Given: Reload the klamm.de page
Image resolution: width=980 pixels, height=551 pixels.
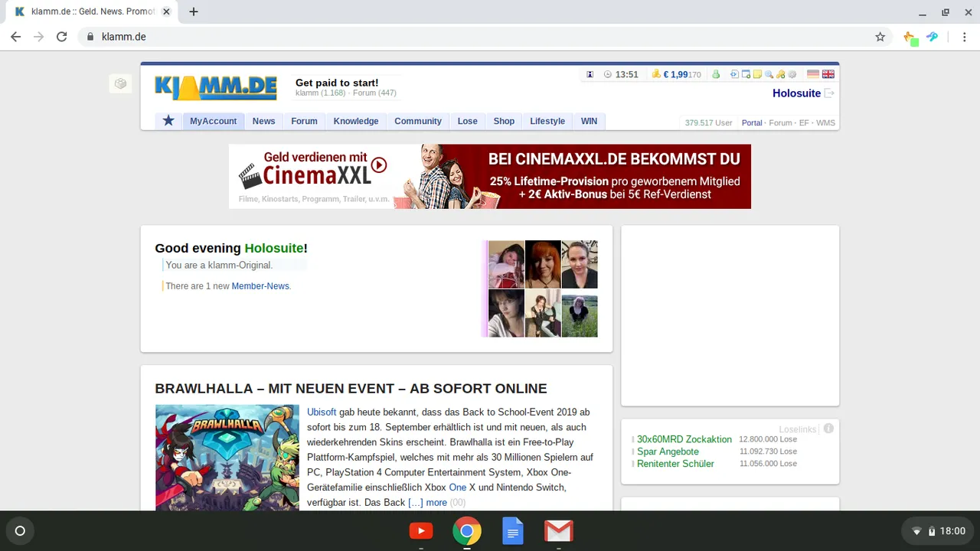Looking at the screenshot, I should [x=62, y=37].
